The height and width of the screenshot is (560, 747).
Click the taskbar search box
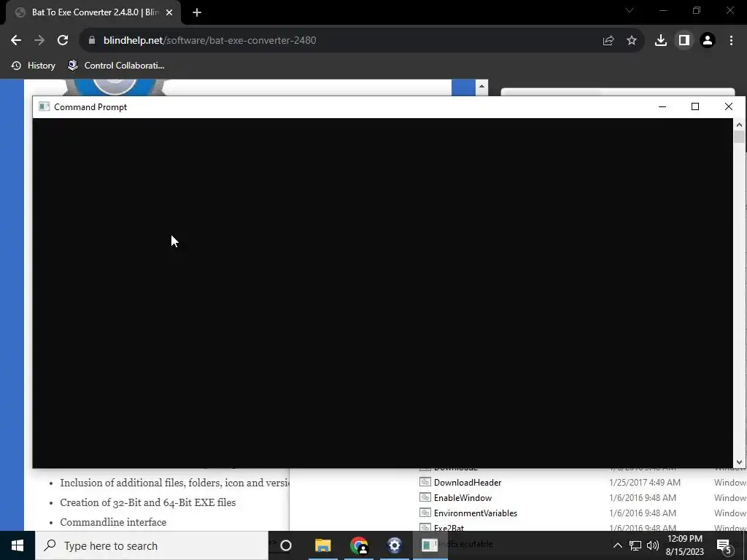152,545
